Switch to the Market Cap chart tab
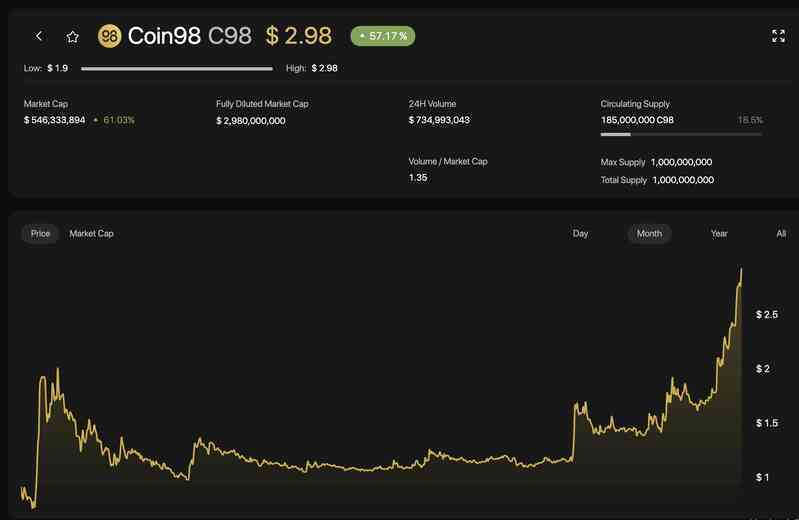This screenshot has width=799, height=520. click(x=91, y=233)
